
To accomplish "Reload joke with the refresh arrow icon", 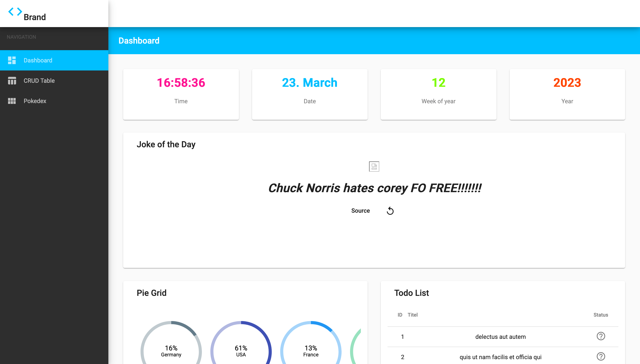I will [390, 211].
